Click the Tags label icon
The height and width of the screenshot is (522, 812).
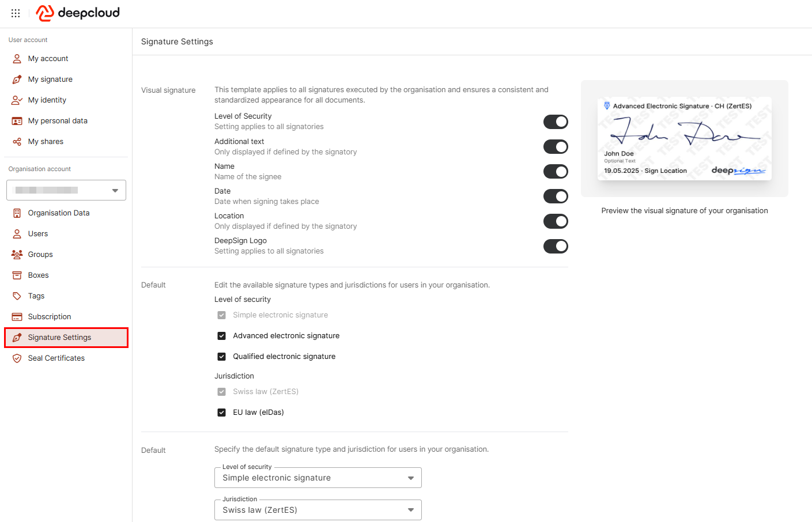pyautogui.click(x=17, y=296)
